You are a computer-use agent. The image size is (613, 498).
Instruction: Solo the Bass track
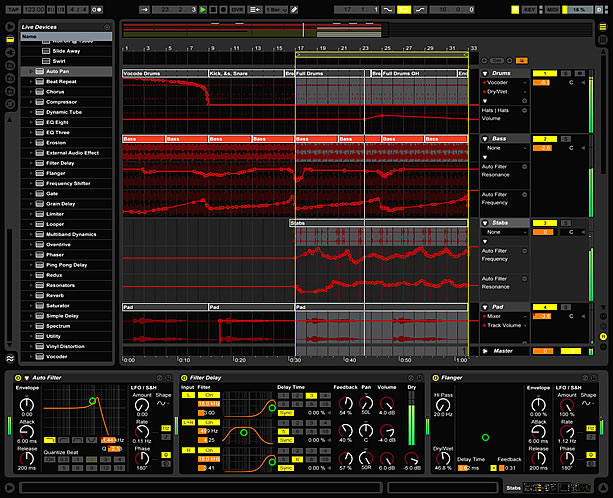(x=566, y=139)
